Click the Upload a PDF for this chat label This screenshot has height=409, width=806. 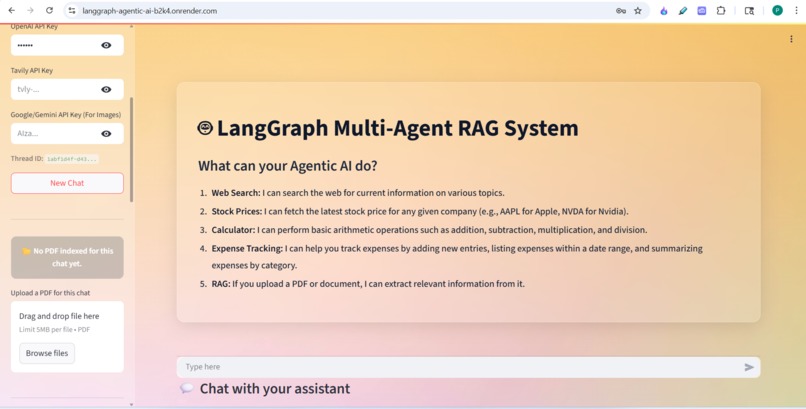[50, 293]
